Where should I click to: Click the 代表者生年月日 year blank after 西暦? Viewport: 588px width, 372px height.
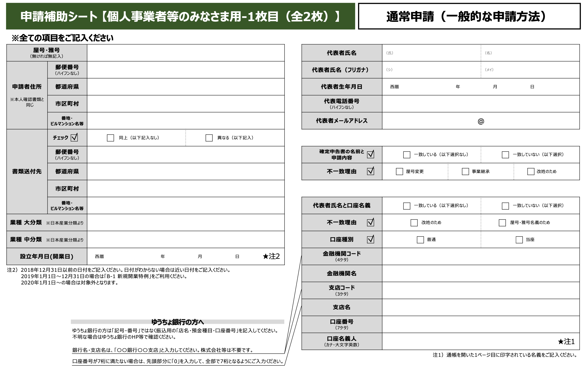[x=427, y=87]
